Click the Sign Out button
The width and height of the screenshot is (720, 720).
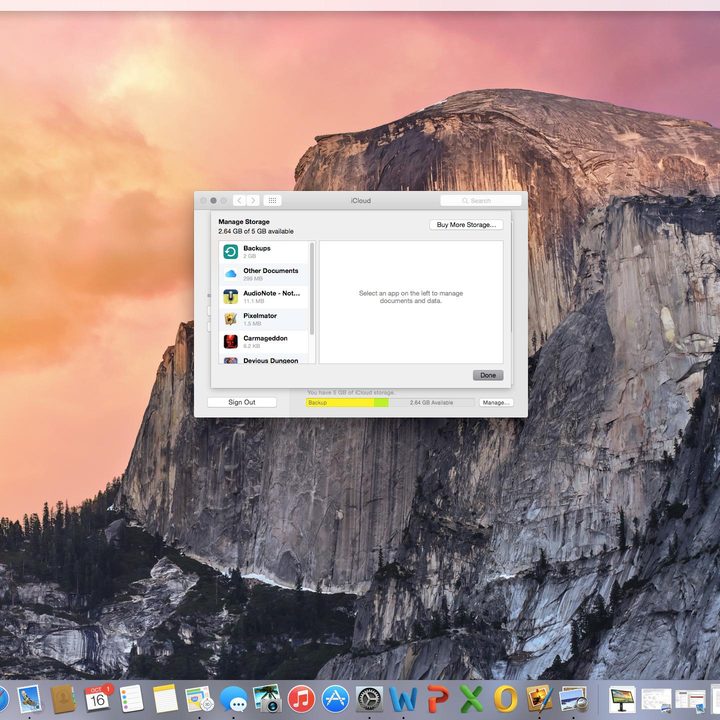coord(242,402)
